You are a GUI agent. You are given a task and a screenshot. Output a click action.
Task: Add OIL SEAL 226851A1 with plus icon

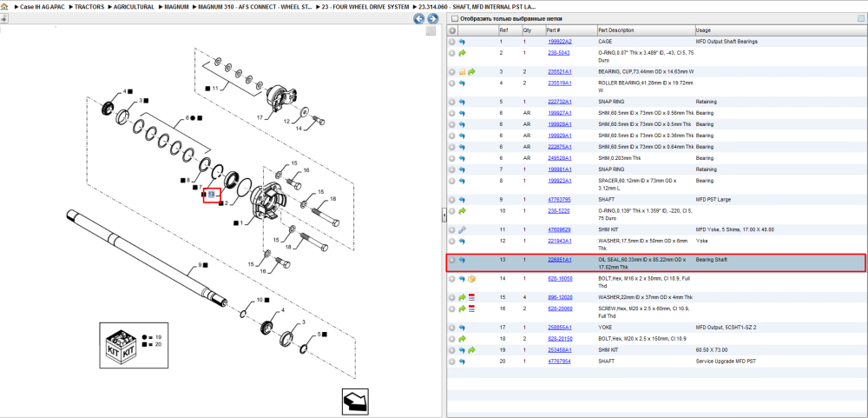452,260
